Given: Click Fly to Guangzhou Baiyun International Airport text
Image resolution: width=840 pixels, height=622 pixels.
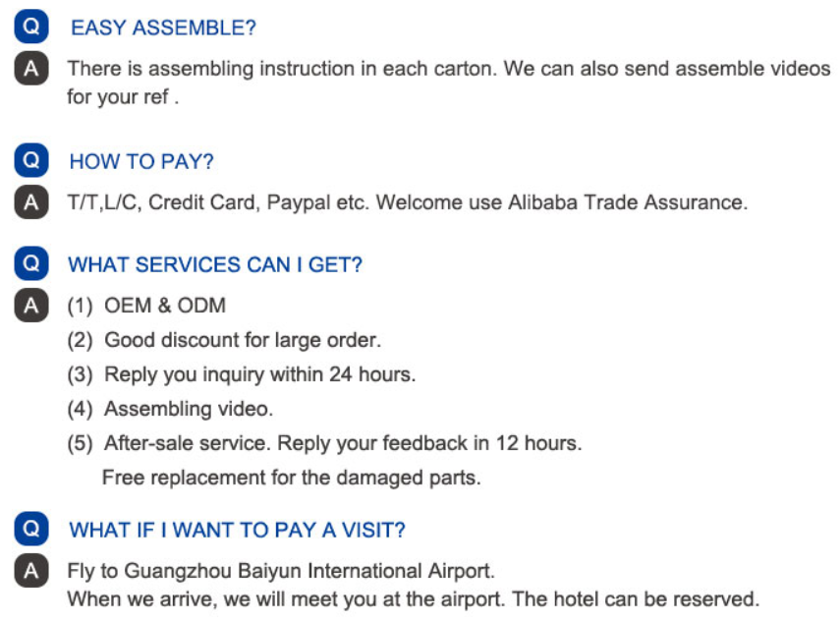Looking at the screenshot, I should click(x=281, y=571).
